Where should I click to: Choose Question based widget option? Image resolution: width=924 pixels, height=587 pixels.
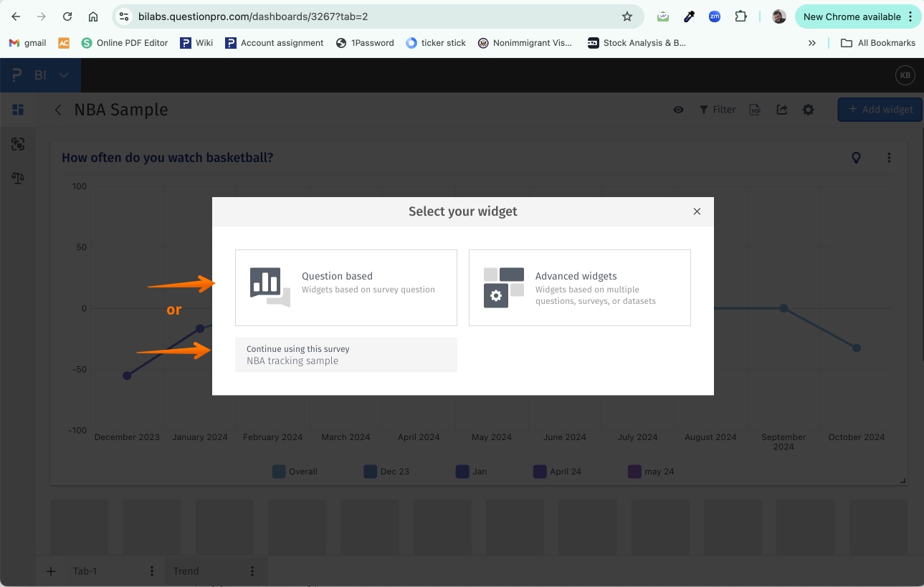(x=346, y=287)
